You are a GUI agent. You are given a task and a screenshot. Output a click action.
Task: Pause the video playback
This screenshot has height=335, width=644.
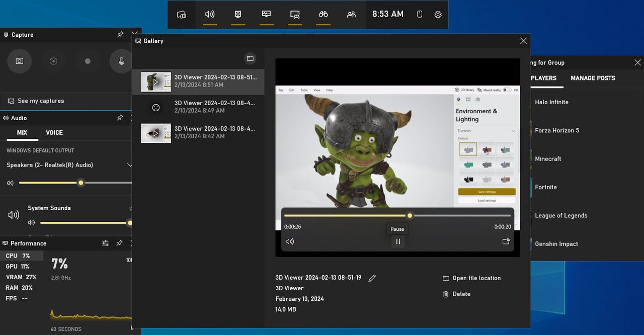point(398,241)
